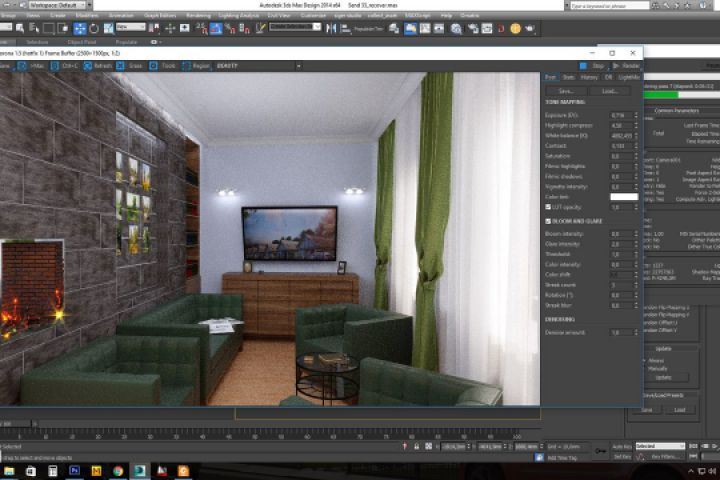Toggle the Spinner Snap icon

[x=245, y=28]
